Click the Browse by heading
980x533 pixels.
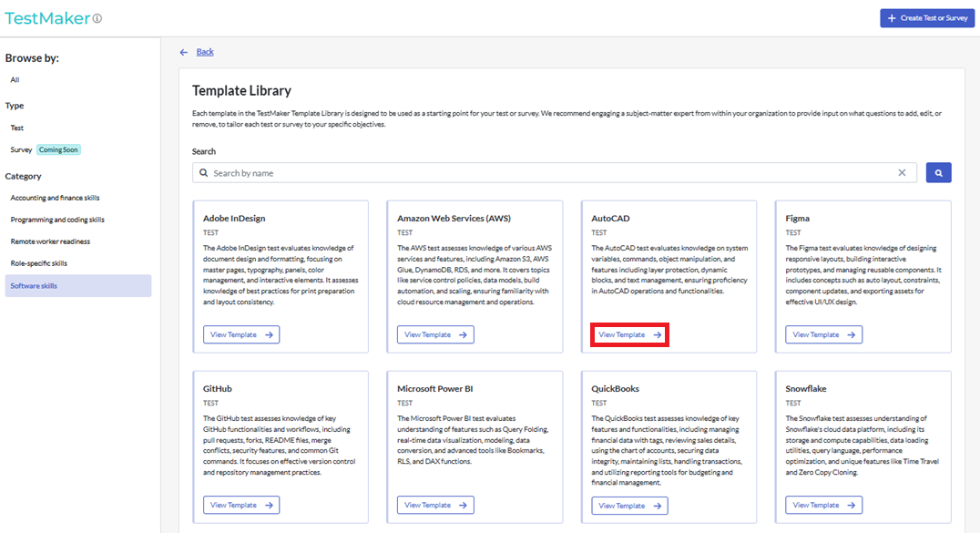pyautogui.click(x=33, y=57)
